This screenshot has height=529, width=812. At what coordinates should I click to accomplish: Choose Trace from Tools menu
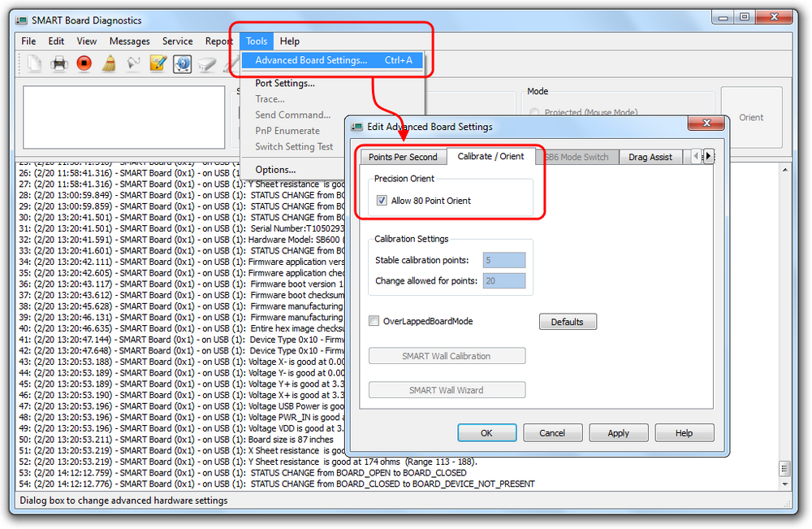click(270, 99)
